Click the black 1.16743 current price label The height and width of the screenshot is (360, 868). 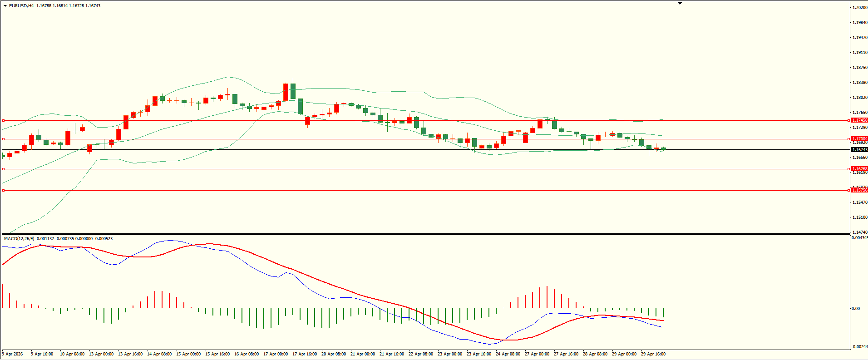pos(859,150)
